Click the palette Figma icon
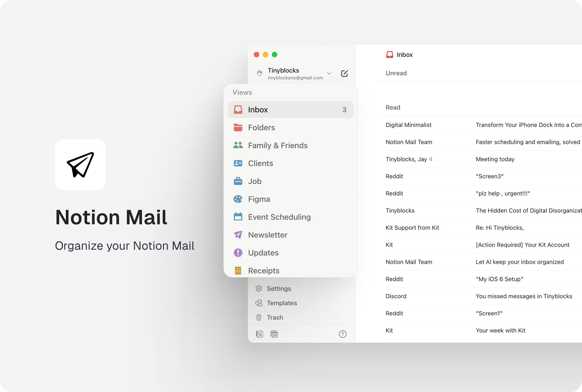Image resolution: width=582 pixels, height=392 pixels. click(238, 199)
